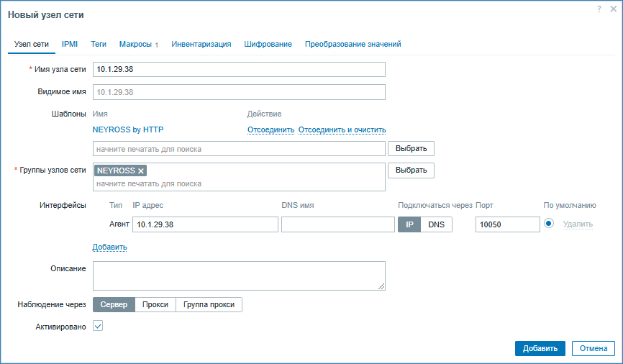Switch connection mode to DNS

(436, 224)
